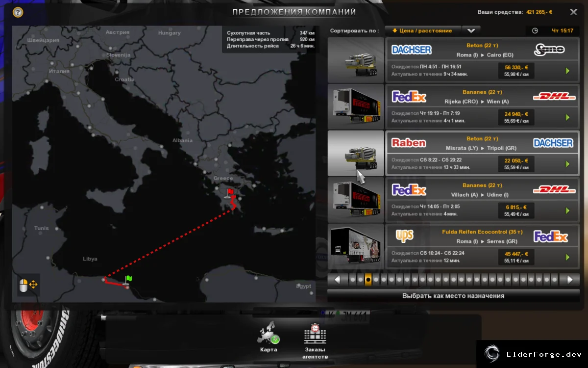Select the Pirelli trailer thumbnail for Rijeka–Wien

pos(356,107)
